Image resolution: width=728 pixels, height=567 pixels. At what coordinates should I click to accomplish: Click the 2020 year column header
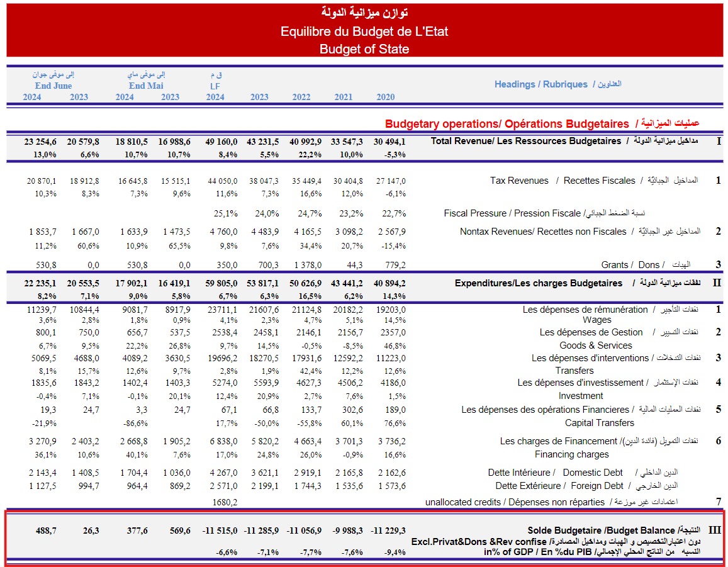coord(385,97)
